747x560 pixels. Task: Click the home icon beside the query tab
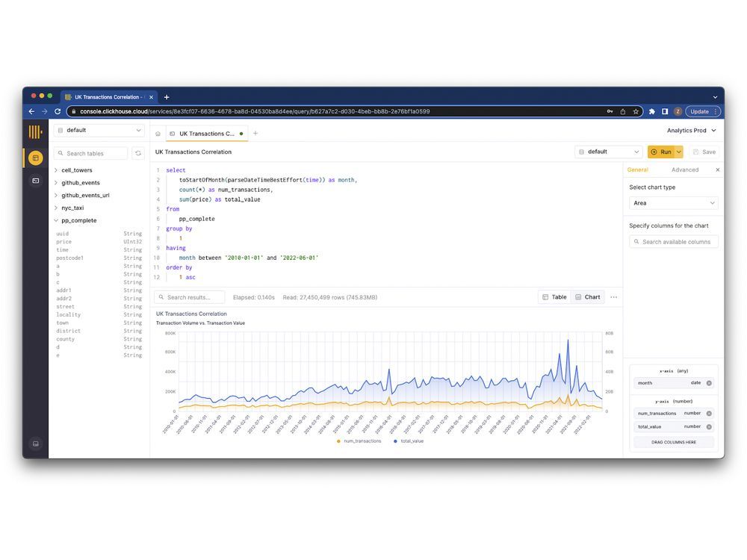tap(158, 134)
